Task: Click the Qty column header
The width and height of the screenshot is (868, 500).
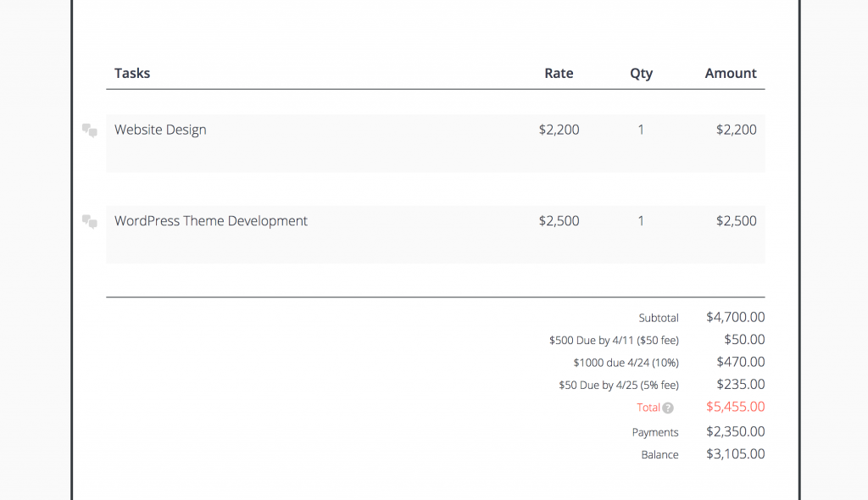Action: (641, 73)
